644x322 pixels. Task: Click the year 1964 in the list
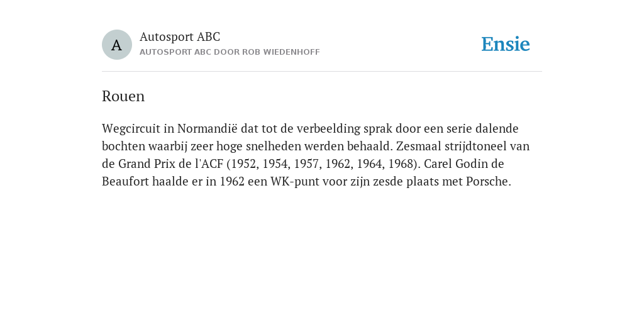[x=369, y=164]
